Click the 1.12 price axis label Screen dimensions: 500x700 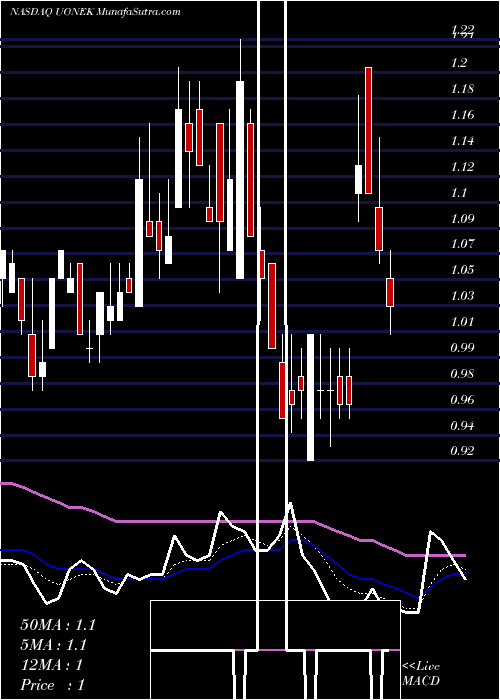coord(462,167)
